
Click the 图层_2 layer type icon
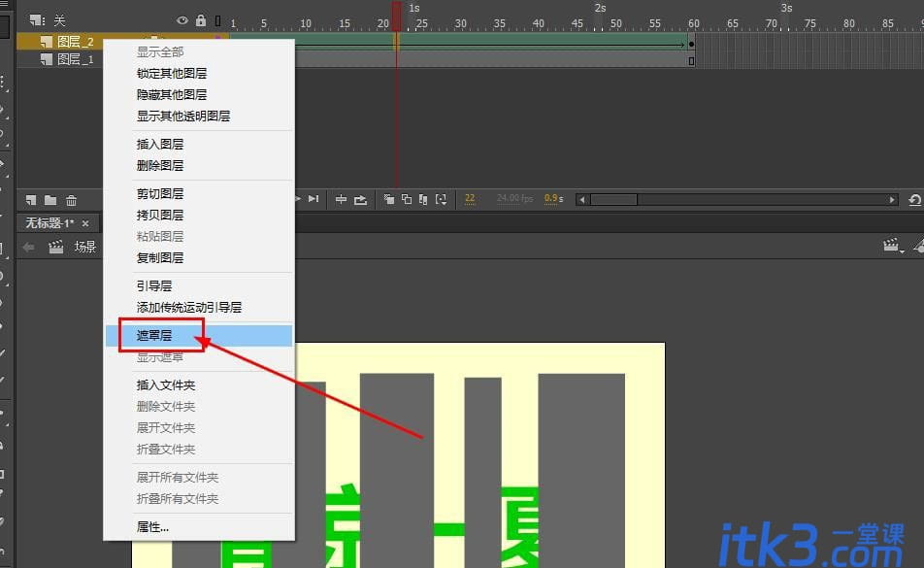tap(46, 42)
